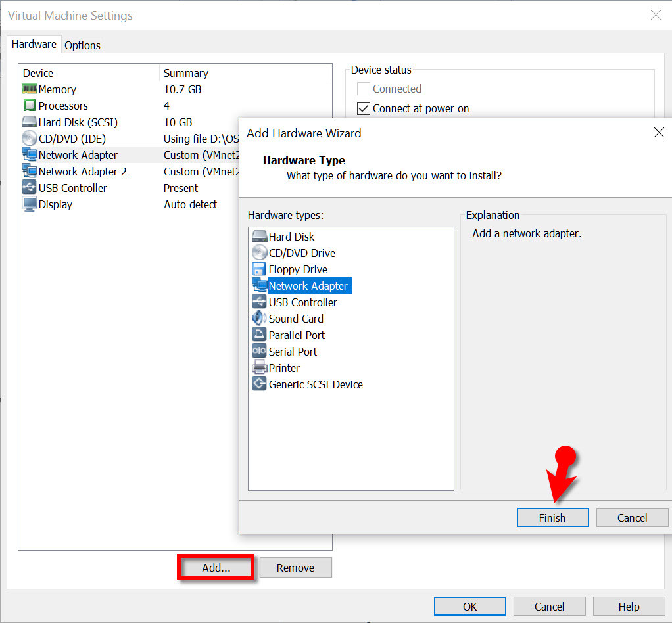Click the Hard Disk icon in hardware types
Image resolution: width=672 pixels, height=623 pixels.
pos(259,236)
